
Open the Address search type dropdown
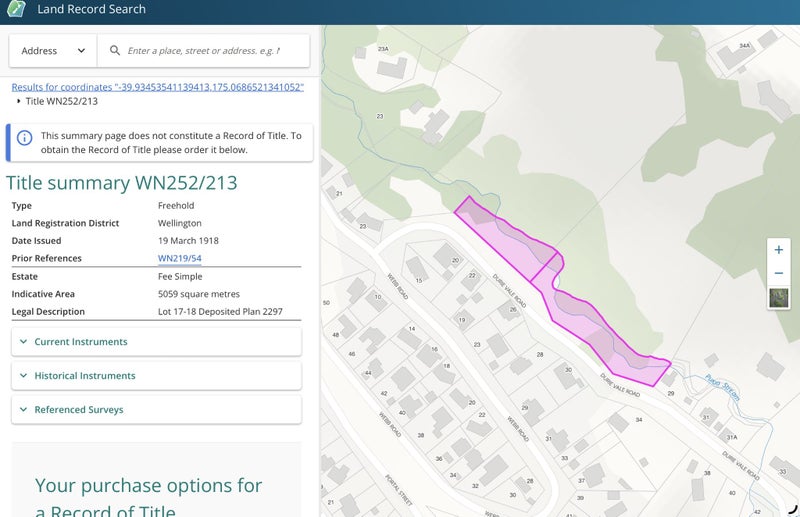click(53, 51)
